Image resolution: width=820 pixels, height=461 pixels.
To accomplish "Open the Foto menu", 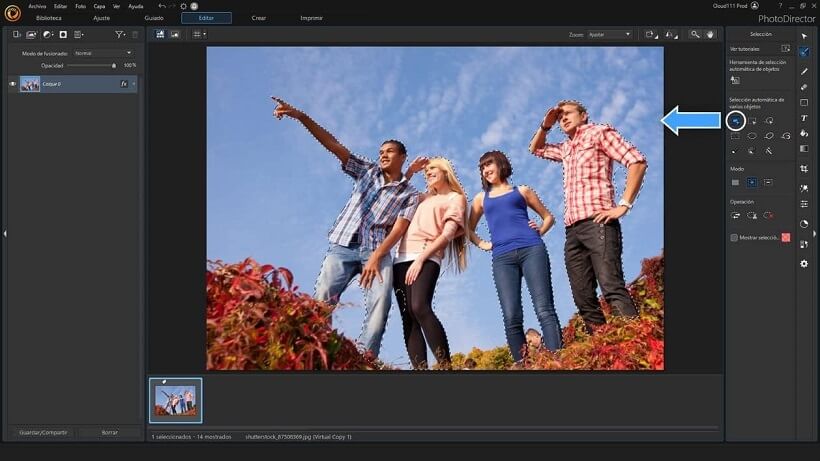I will pyautogui.click(x=80, y=6).
